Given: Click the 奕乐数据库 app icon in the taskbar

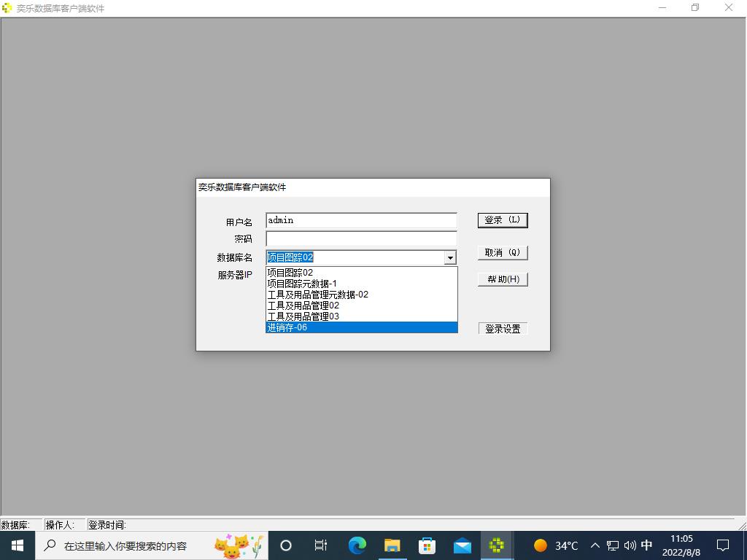Looking at the screenshot, I should [x=497, y=545].
